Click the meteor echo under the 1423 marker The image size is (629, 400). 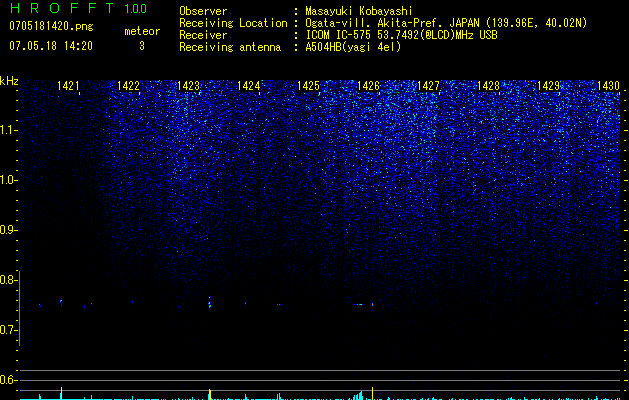click(209, 303)
